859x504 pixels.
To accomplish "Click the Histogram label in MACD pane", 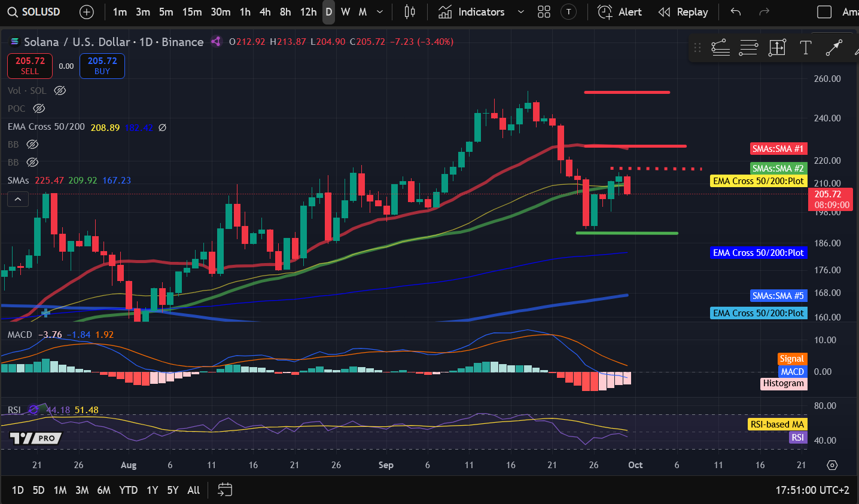I will pos(784,384).
